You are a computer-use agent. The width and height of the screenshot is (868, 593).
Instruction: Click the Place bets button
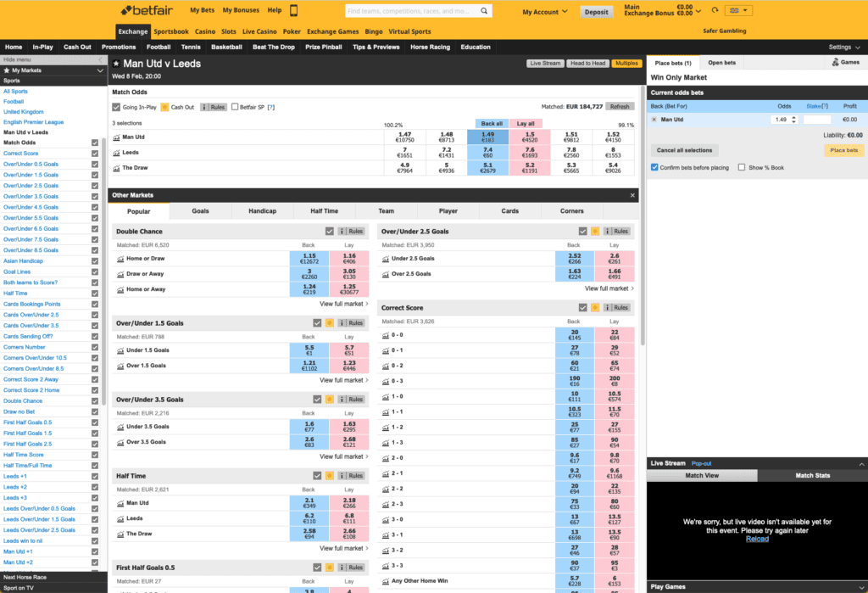843,150
